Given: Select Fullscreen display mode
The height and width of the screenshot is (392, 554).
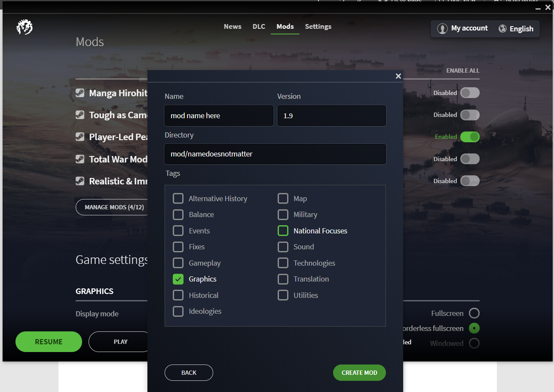Looking at the screenshot, I should click(474, 313).
